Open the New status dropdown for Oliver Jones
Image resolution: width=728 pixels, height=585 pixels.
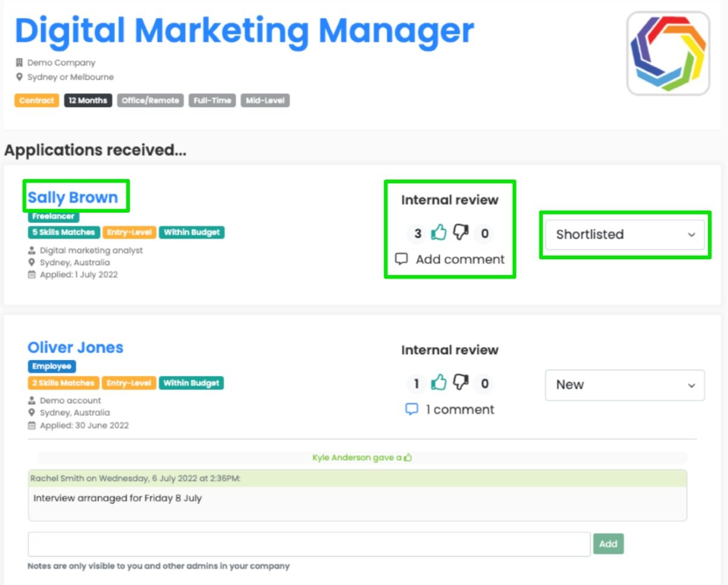click(625, 385)
